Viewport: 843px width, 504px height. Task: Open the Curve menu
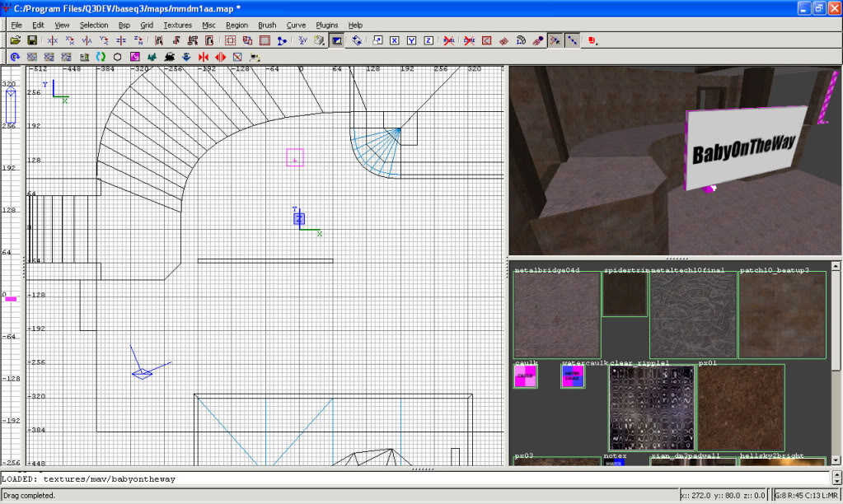point(296,25)
